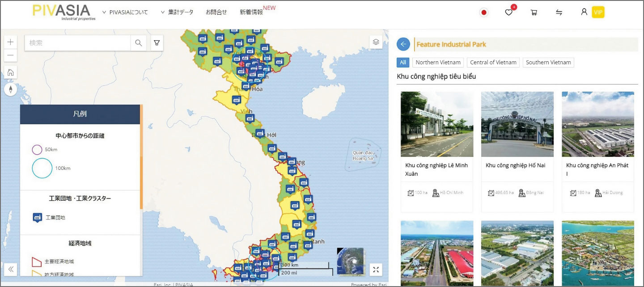Click the industrial park marker near Vinh
The image size is (644, 287).
pos(250,118)
